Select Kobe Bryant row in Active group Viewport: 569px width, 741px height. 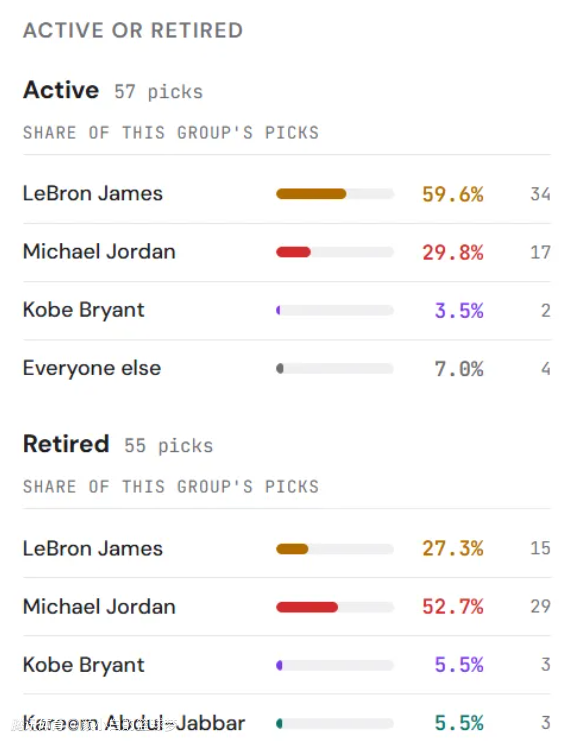point(287,310)
